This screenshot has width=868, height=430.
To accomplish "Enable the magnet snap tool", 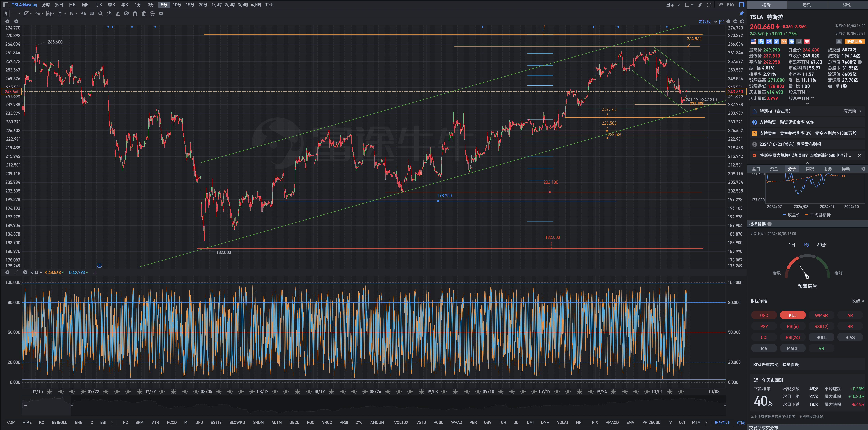I will click(135, 13).
